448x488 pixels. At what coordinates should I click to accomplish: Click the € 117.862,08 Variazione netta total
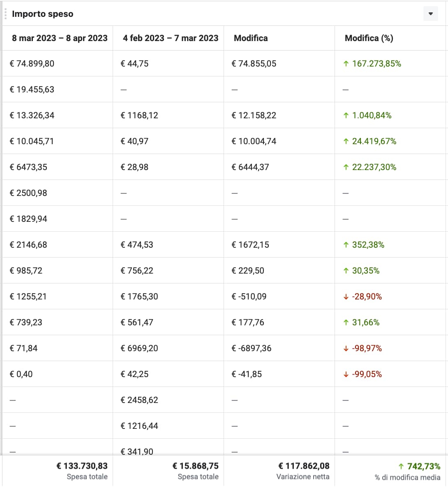tap(304, 466)
